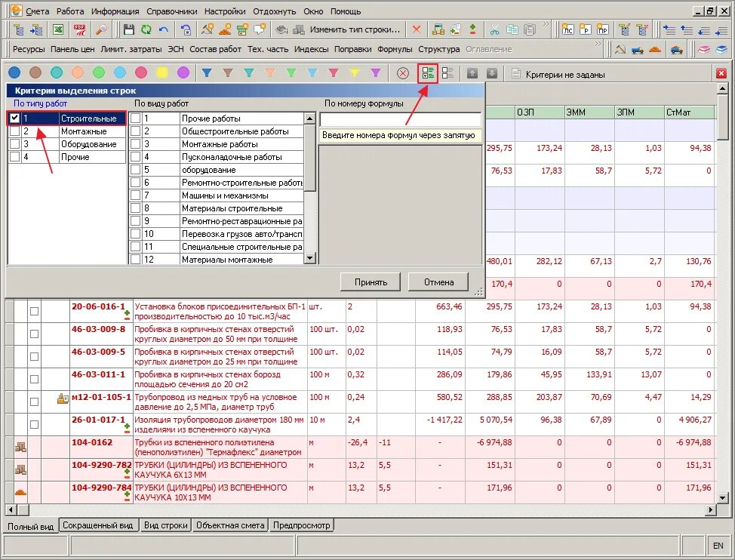Click the pink stacked books icon

point(703,49)
